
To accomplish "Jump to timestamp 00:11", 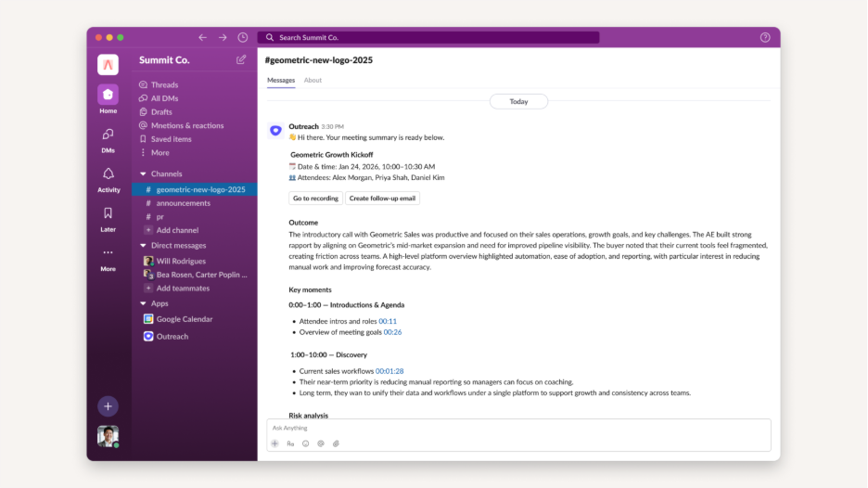I will coord(388,321).
